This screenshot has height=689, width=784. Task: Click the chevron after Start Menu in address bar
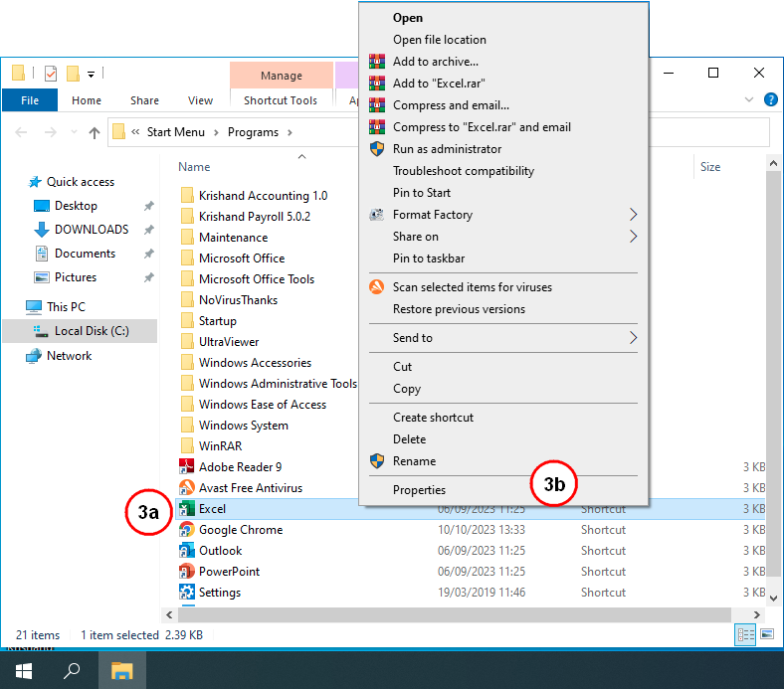(216, 132)
